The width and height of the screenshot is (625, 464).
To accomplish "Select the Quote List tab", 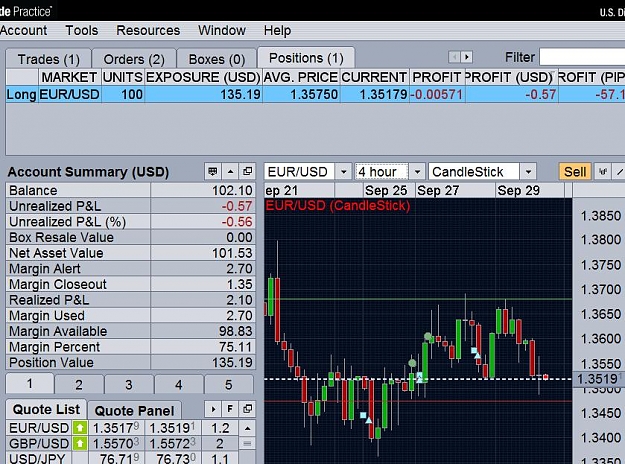I will point(46,409).
